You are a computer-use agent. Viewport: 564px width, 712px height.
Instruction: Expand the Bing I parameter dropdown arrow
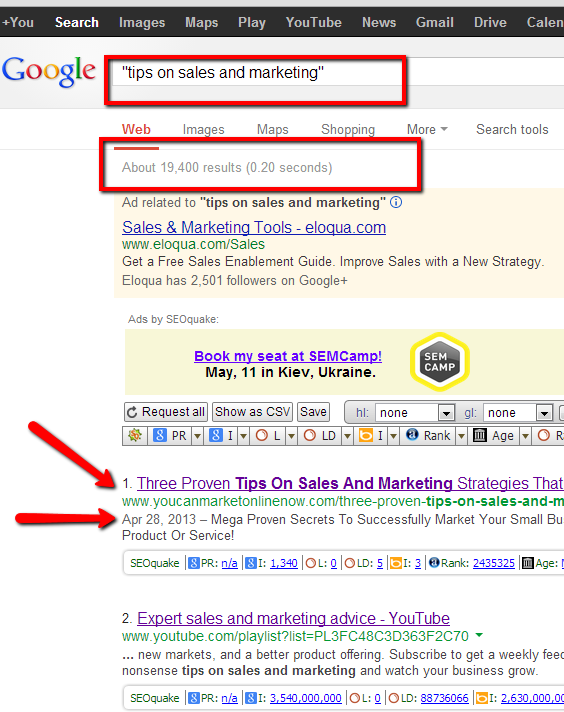[393, 436]
